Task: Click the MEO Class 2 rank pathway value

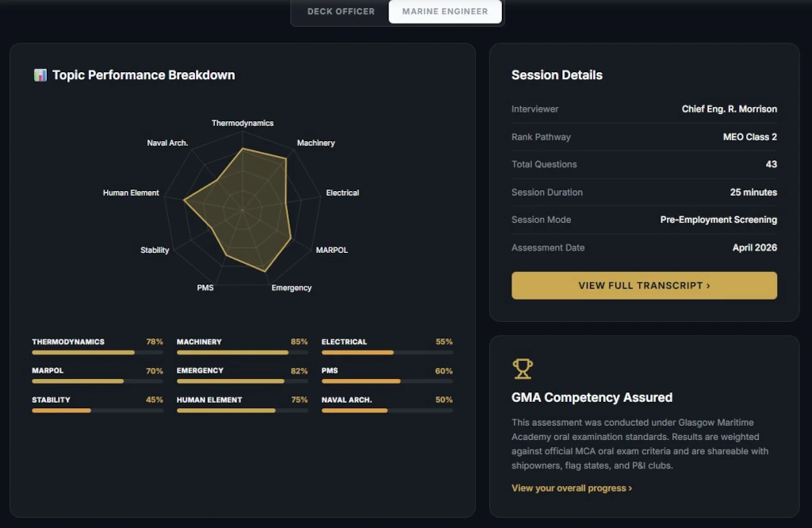Action: 750,136
